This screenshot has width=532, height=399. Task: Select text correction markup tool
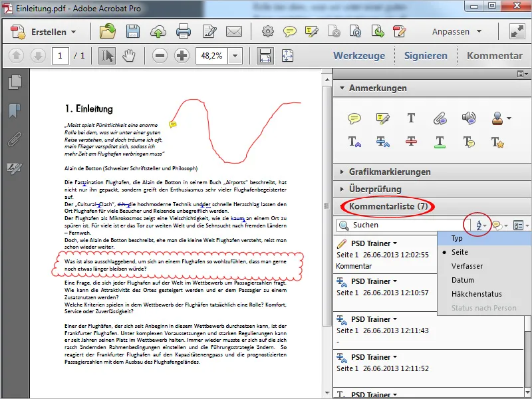[x=497, y=142]
